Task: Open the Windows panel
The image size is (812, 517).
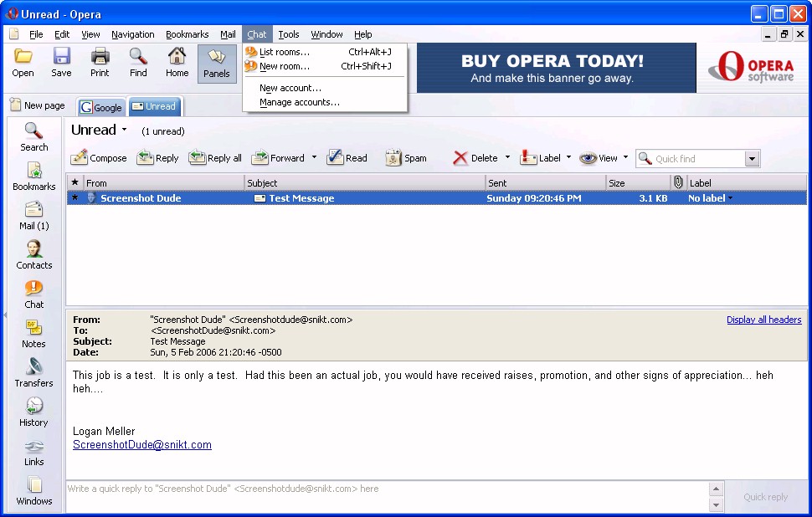Action: [x=34, y=491]
